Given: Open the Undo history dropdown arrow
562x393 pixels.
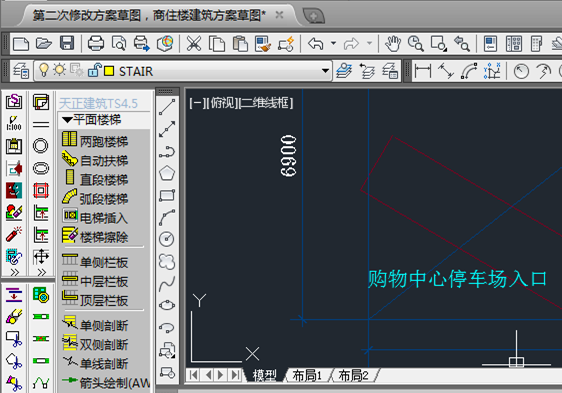Looking at the screenshot, I should (x=333, y=43).
